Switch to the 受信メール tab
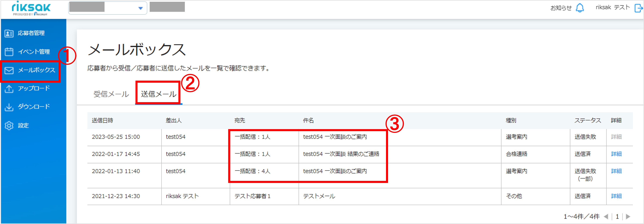The width and height of the screenshot is (644, 224). tap(111, 94)
